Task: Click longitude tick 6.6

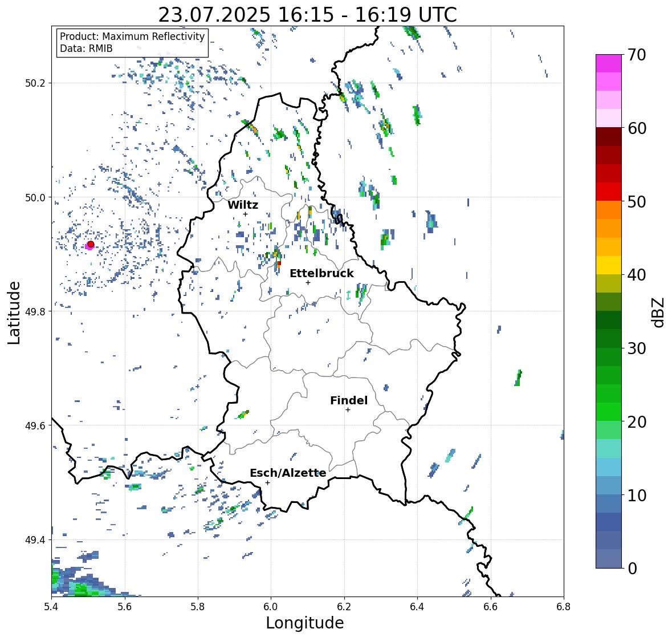Action: click(490, 606)
